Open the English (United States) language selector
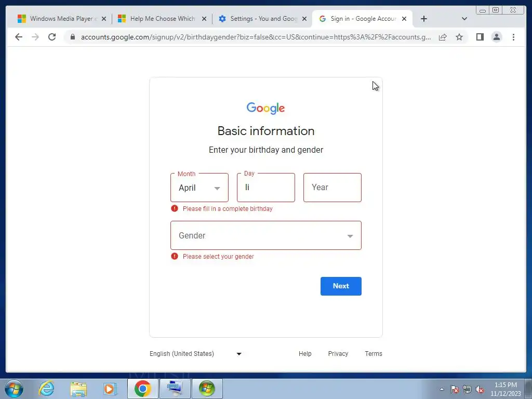532x399 pixels. (x=196, y=353)
